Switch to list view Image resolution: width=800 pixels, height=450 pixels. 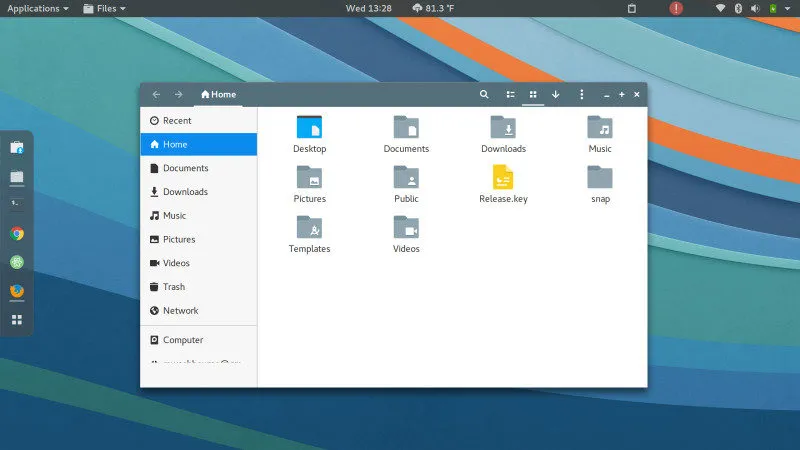pyautogui.click(x=510, y=94)
